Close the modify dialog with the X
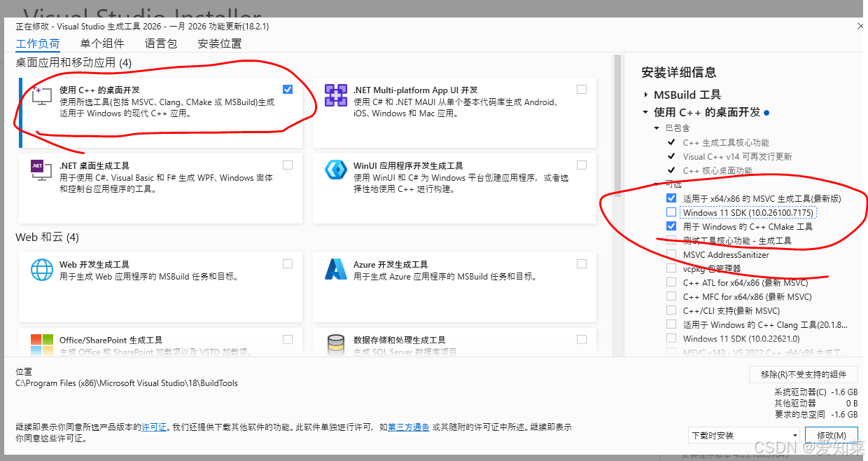 tap(860, 26)
